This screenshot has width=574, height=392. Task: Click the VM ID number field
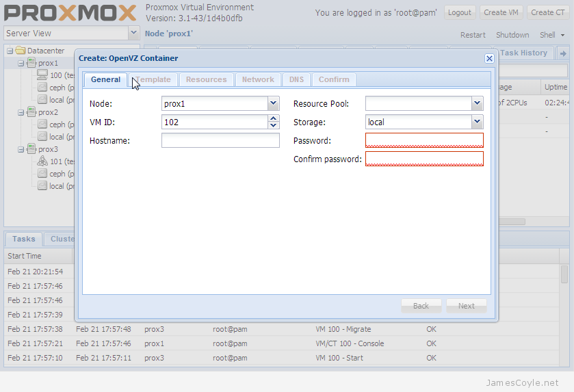(x=215, y=122)
